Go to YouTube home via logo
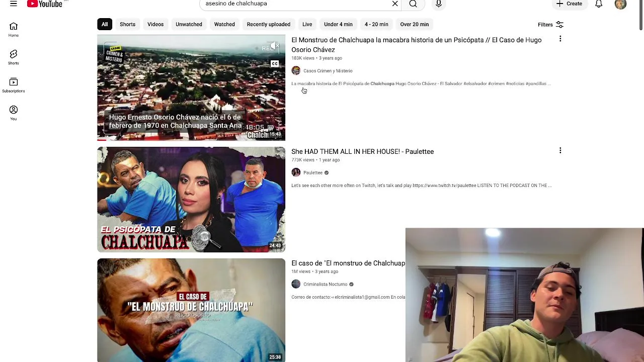The height and width of the screenshot is (362, 644). pyautogui.click(x=45, y=4)
